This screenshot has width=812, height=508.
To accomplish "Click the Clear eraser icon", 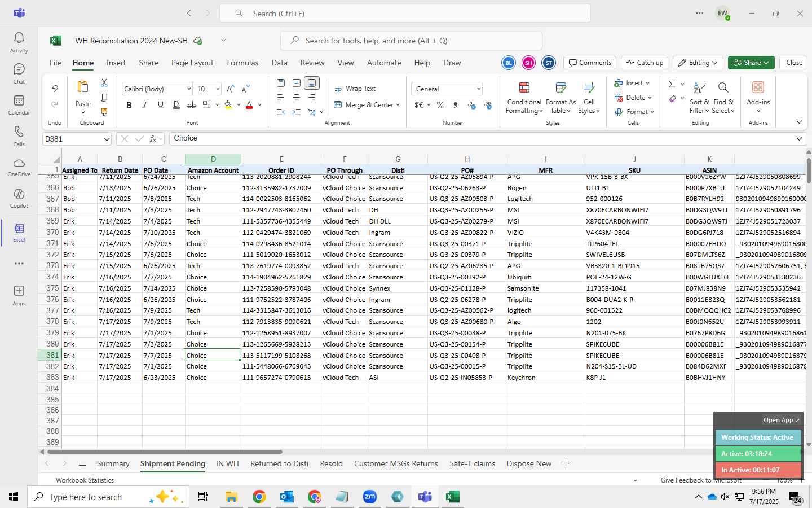I will point(673,99).
